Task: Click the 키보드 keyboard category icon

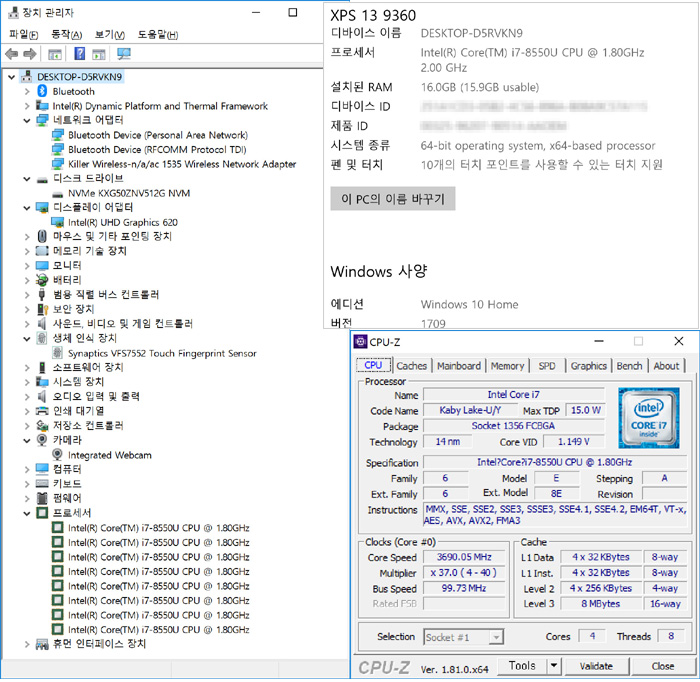Action: [42, 483]
